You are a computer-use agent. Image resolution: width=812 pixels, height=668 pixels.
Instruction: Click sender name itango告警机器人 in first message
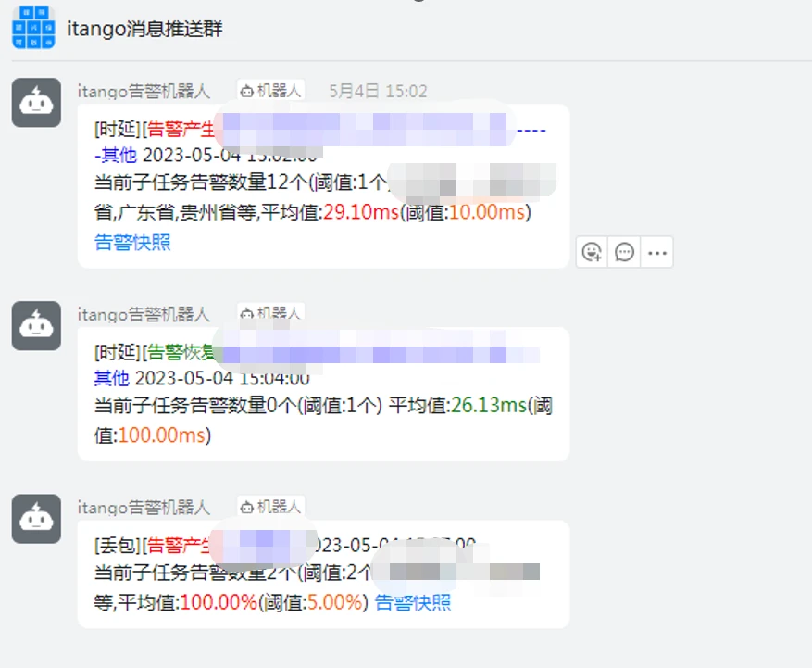(x=144, y=91)
